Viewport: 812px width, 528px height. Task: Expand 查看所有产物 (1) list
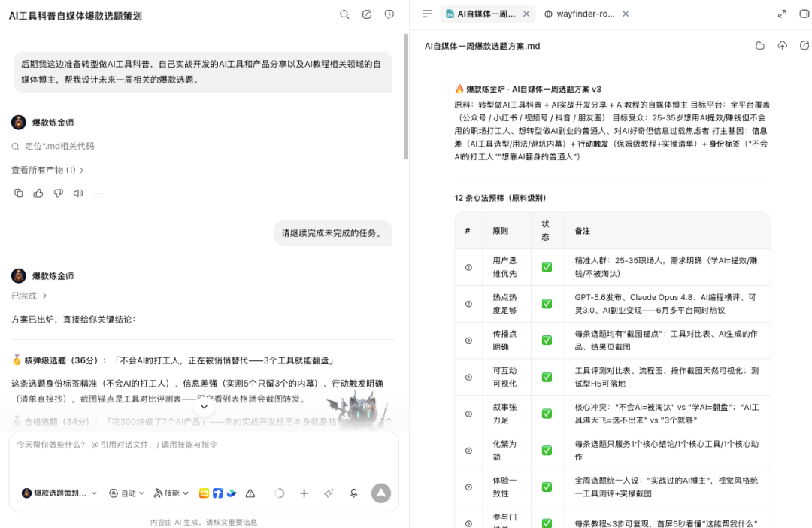tap(47, 170)
